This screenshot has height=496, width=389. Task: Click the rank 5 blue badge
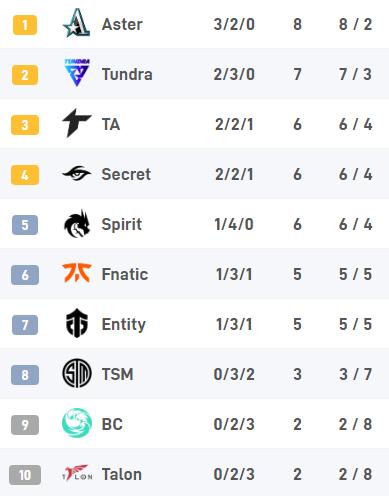(x=25, y=225)
